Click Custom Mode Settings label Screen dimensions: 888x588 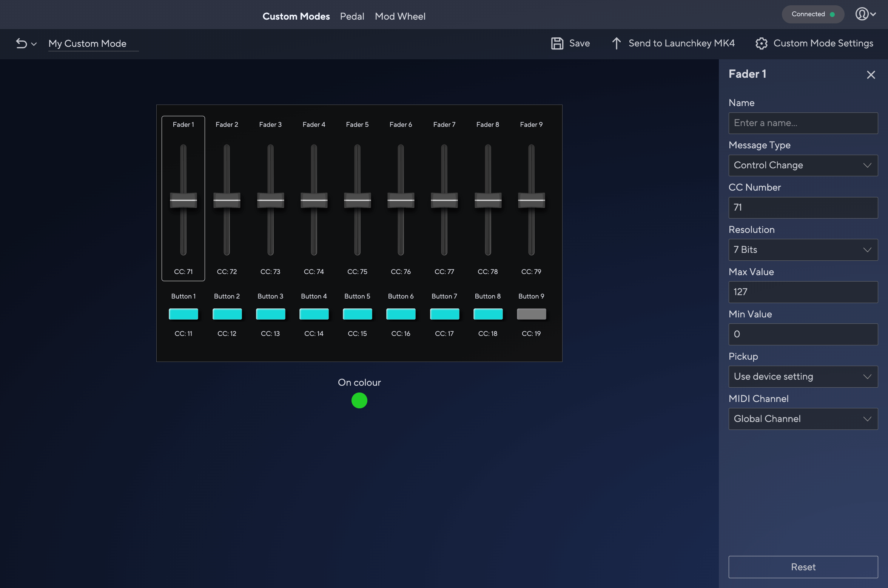click(x=823, y=43)
